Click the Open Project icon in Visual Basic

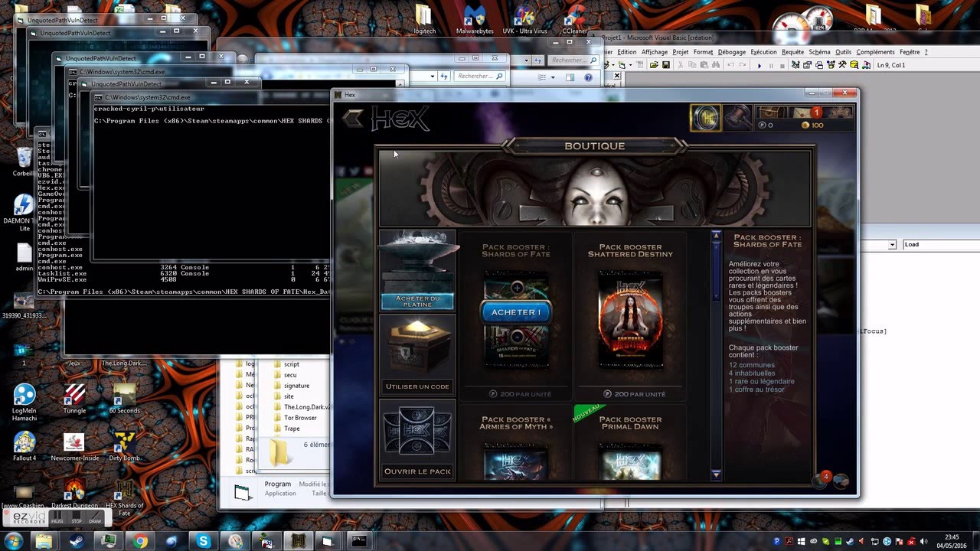(655, 66)
